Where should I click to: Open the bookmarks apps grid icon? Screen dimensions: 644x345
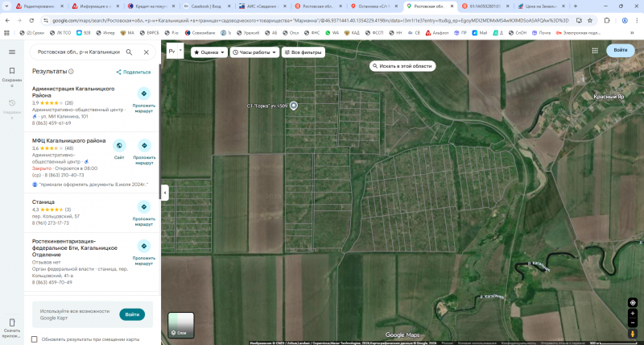[6, 32]
